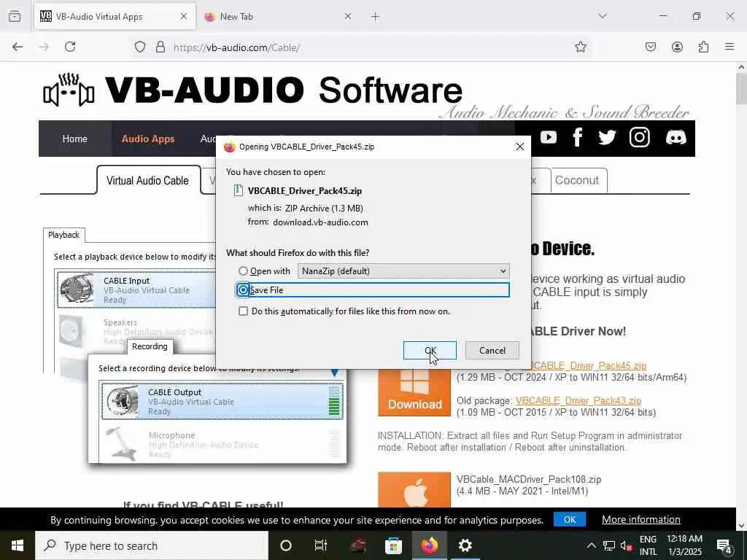The height and width of the screenshot is (560, 747).
Task: Close the New Tab browser tab
Action: pos(348,17)
